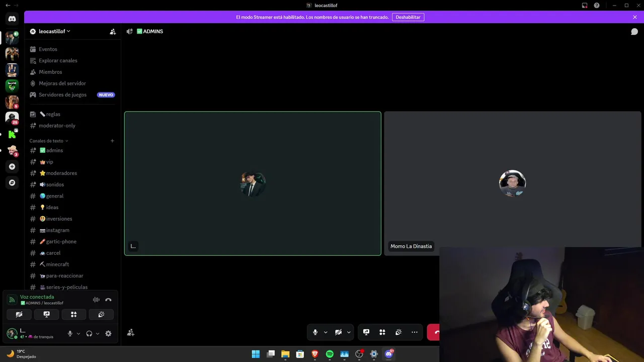Toggle microphone mute in user panel
Screen dimensions: 644x362
[70, 333]
